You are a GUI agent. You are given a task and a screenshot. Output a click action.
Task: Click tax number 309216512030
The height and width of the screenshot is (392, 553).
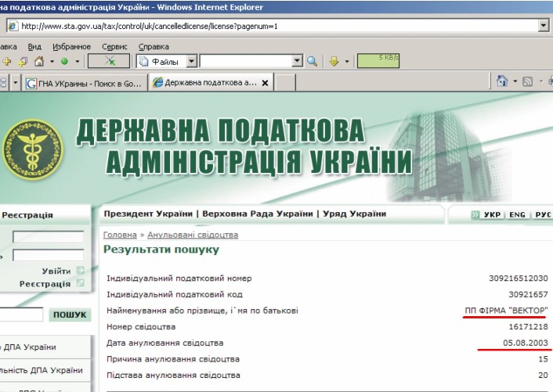(x=519, y=279)
